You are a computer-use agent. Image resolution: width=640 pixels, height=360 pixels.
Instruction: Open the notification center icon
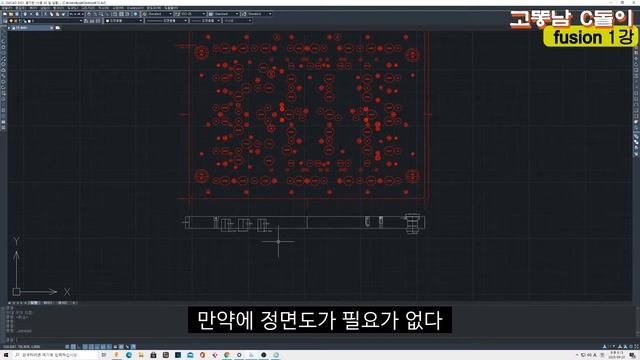coord(632,356)
